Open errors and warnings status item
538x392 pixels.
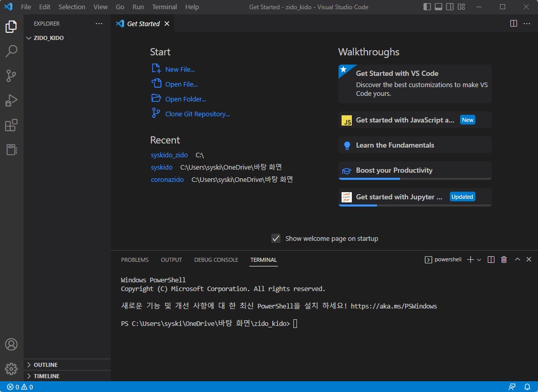[20, 387]
